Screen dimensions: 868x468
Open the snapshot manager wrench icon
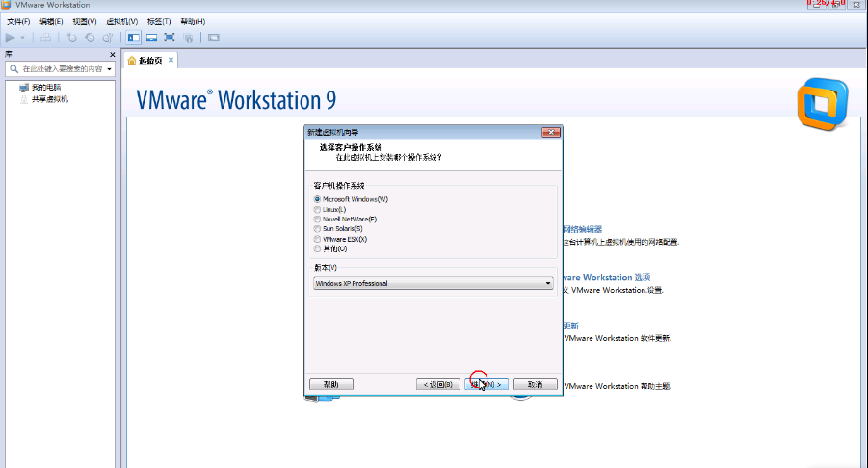(108, 38)
